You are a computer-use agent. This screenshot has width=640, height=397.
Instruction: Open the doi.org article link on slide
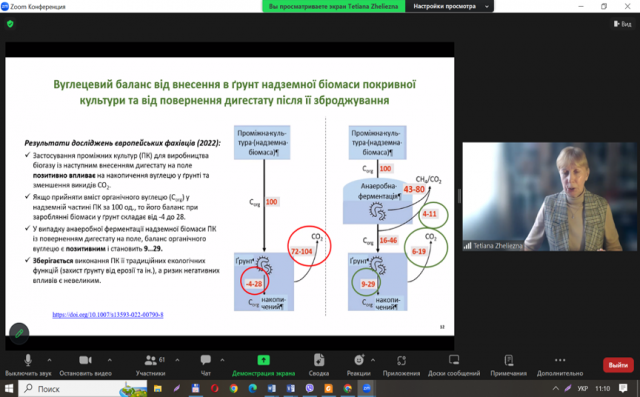point(108,315)
